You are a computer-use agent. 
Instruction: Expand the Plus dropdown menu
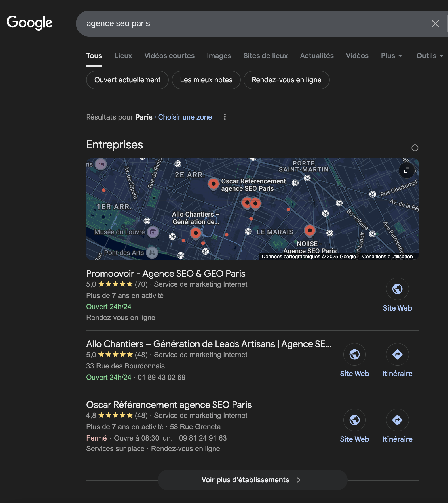tap(391, 56)
